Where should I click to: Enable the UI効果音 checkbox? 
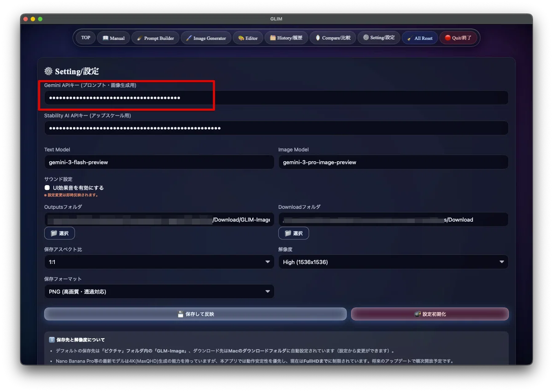[47, 188]
